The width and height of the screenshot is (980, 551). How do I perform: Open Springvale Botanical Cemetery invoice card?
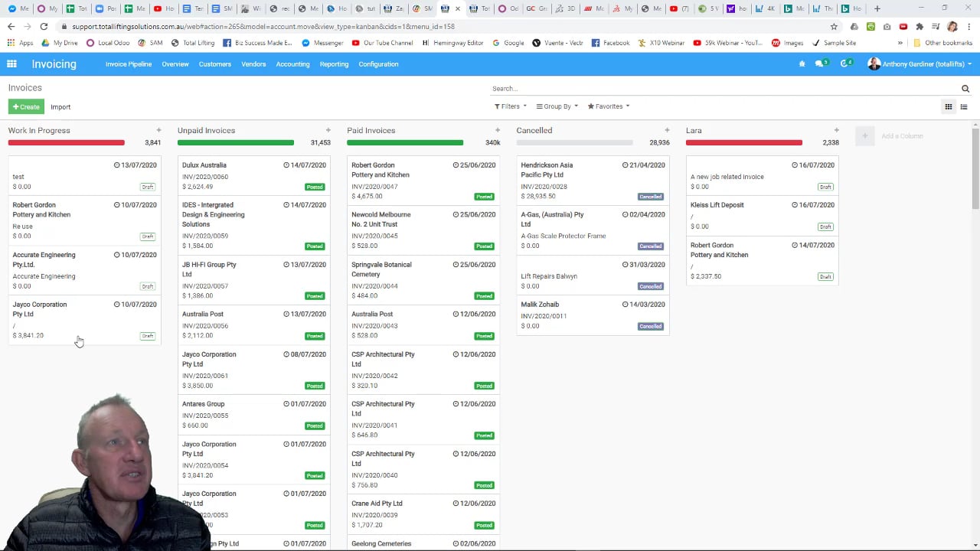pyautogui.click(x=423, y=280)
